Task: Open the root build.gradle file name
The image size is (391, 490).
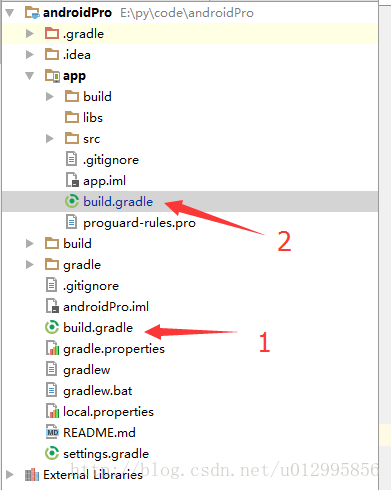Action: 98,328
